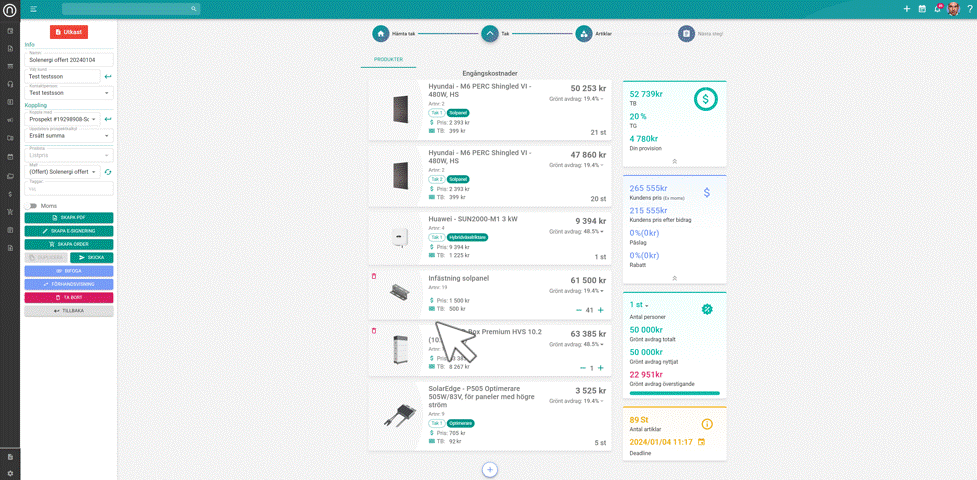
Task: Delete the Box Premium HVS row via trash icon
Action: [x=374, y=330]
